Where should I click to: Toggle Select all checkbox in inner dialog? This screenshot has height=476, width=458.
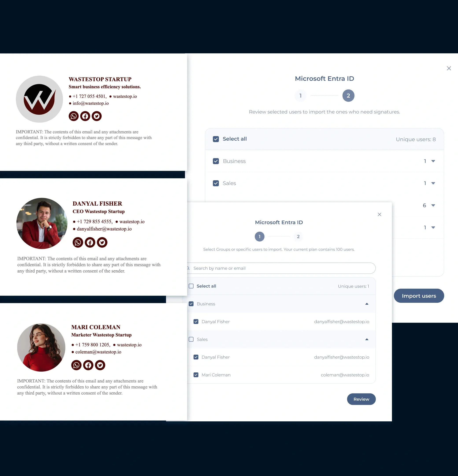(x=191, y=286)
